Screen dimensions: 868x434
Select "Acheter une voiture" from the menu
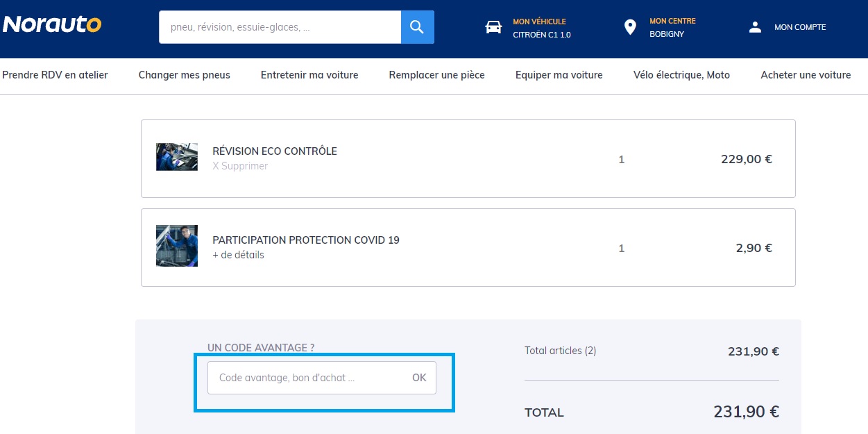click(x=805, y=75)
